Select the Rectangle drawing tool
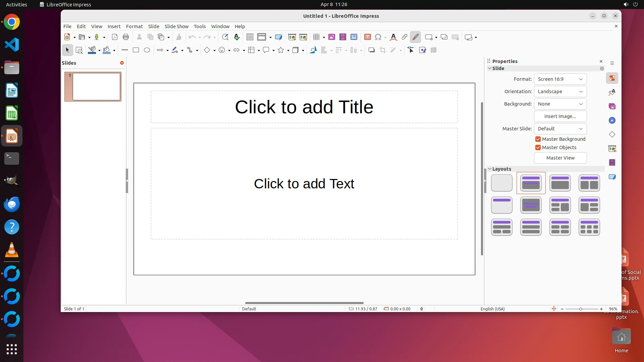 tap(136, 50)
